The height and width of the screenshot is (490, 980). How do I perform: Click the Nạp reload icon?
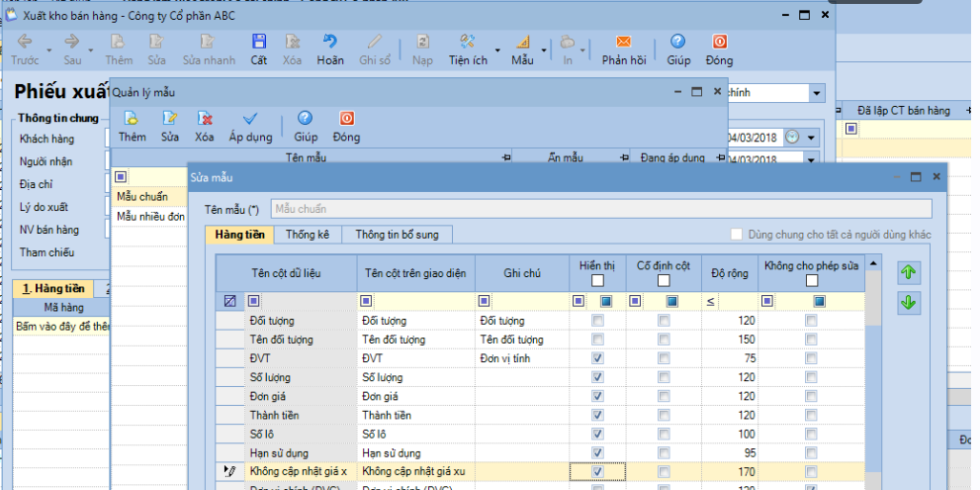click(x=422, y=42)
